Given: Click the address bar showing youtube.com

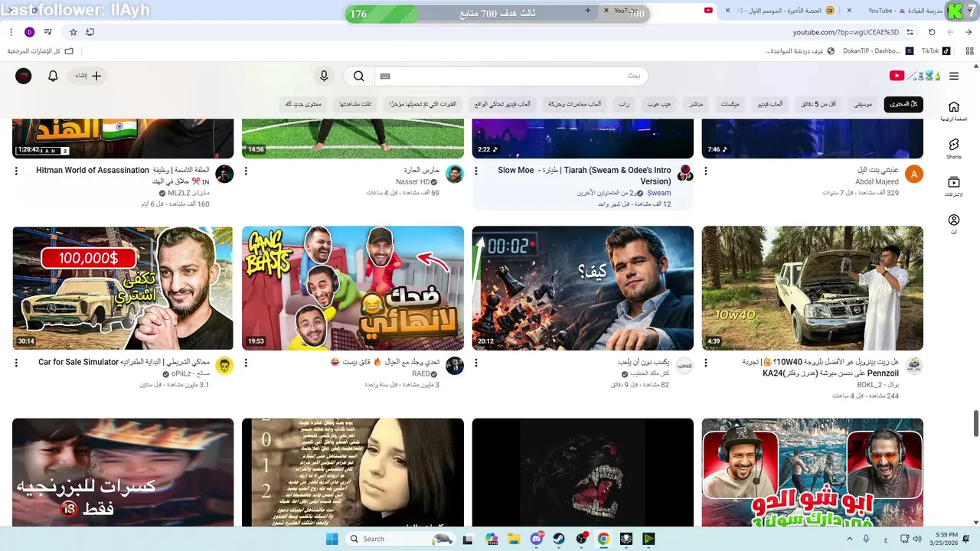Looking at the screenshot, I should coord(845,32).
